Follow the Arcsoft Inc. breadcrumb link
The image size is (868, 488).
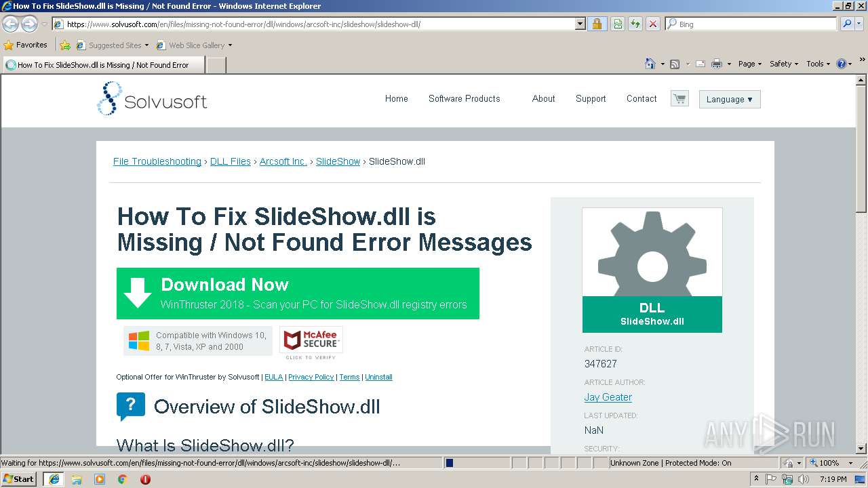click(283, 161)
